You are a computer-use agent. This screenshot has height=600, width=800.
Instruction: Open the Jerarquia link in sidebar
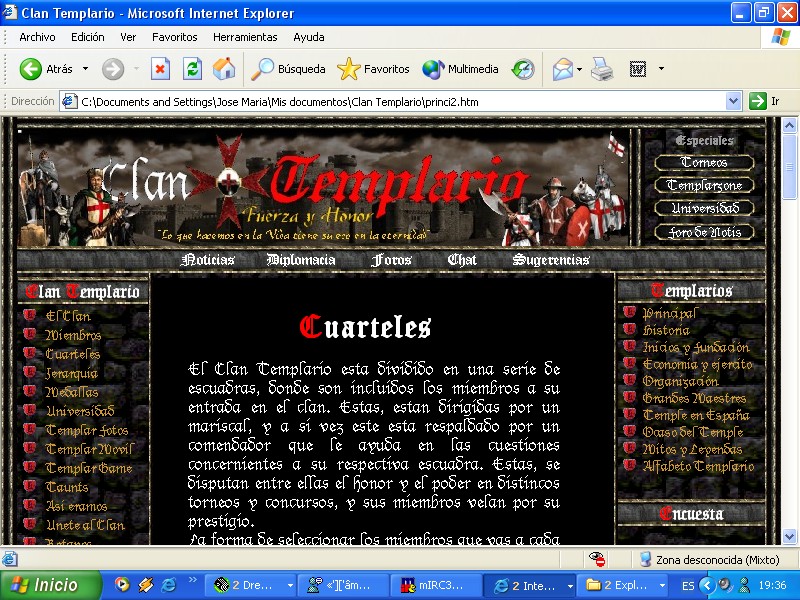point(72,373)
